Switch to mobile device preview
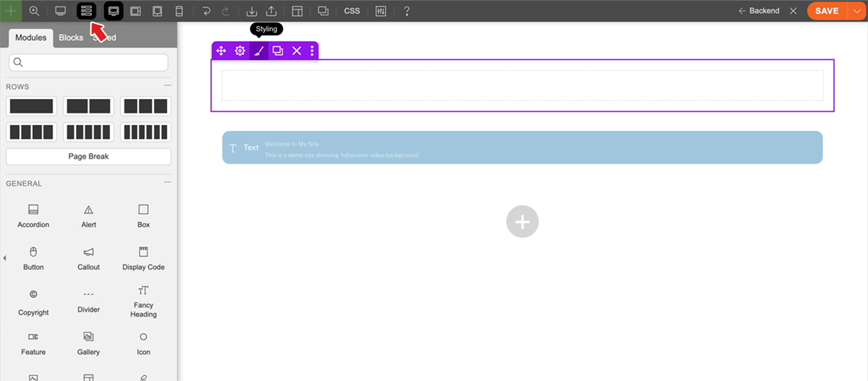 point(179,11)
